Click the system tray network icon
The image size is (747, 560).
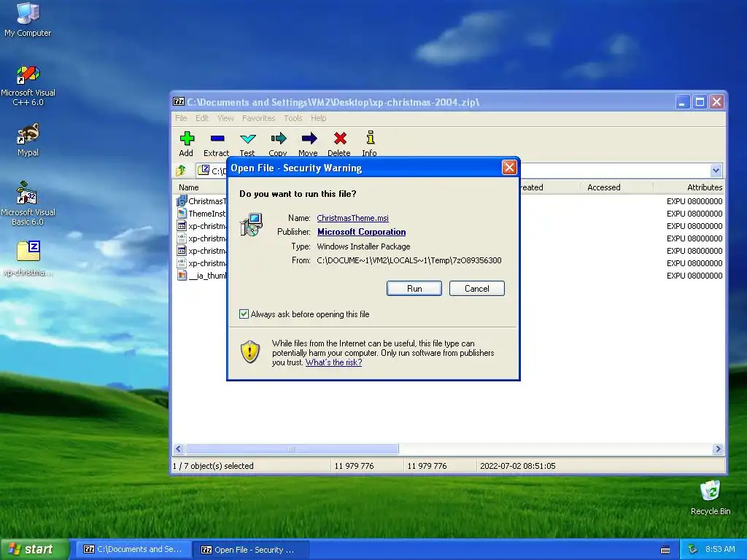(693, 550)
